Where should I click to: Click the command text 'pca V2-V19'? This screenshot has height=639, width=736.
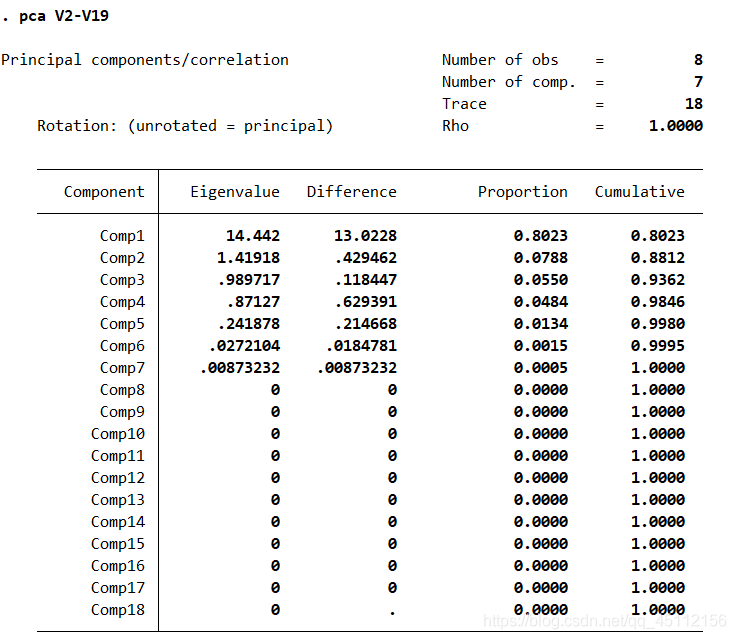(x=64, y=16)
